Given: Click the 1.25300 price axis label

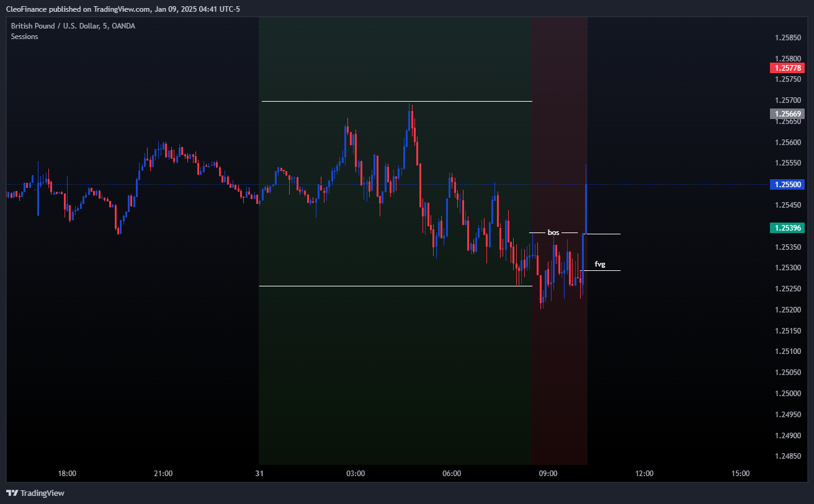Looking at the screenshot, I should point(787,268).
